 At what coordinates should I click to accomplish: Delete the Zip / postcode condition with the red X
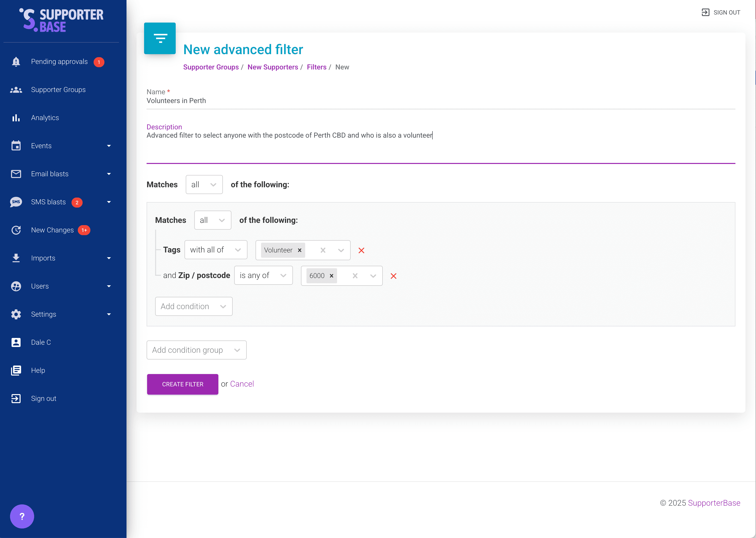[x=394, y=276]
